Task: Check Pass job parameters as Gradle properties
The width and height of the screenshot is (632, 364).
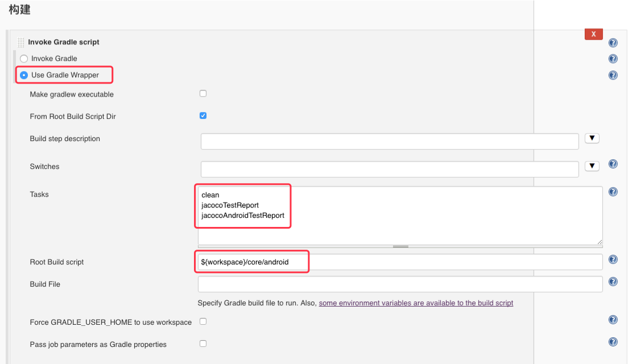Action: (203, 344)
